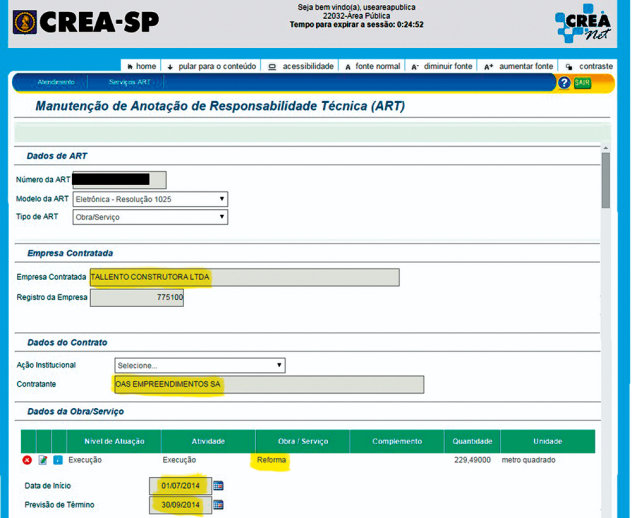Open the Serviços ART menu
Image resolution: width=632 pixels, height=518 pixels.
coord(129,82)
